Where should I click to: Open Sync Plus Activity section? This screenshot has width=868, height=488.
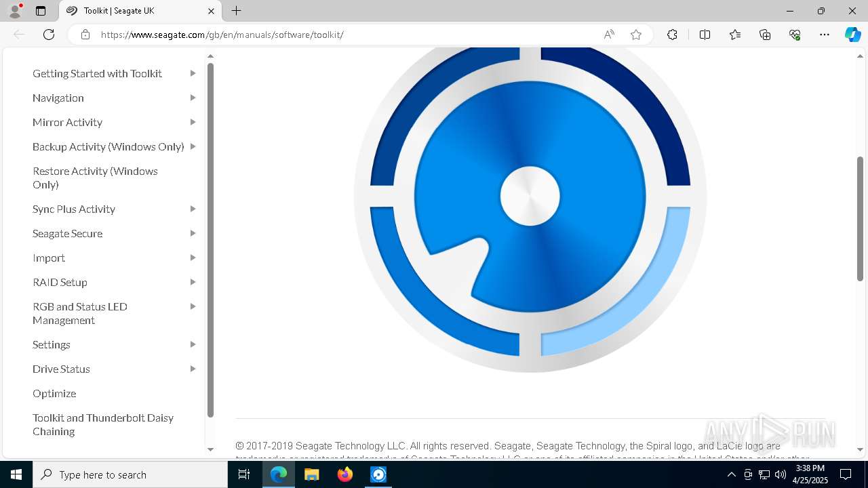pos(74,209)
